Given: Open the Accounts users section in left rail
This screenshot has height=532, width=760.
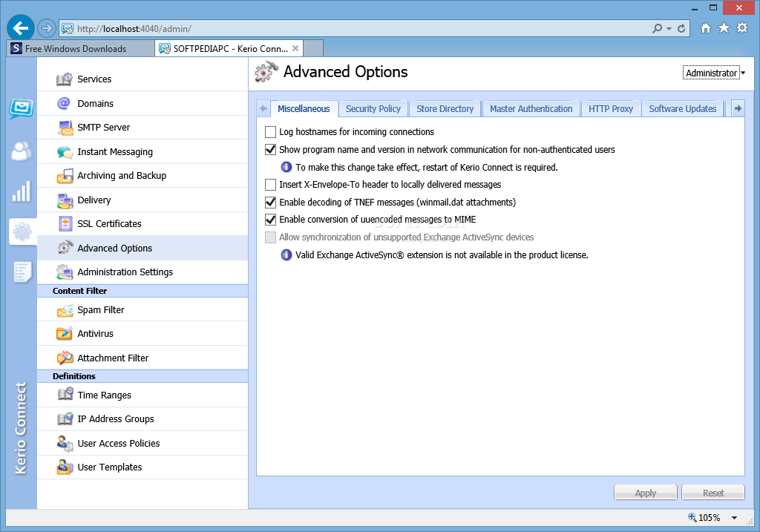Looking at the screenshot, I should (22, 151).
